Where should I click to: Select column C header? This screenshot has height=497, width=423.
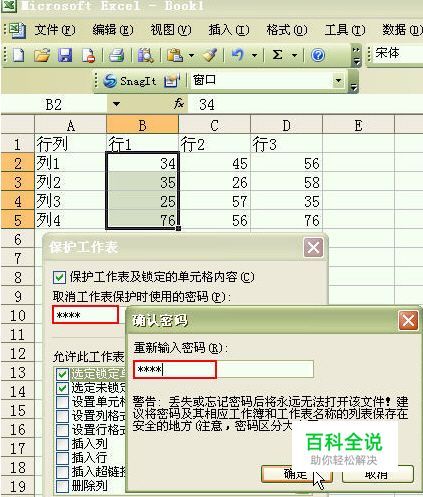(x=214, y=125)
